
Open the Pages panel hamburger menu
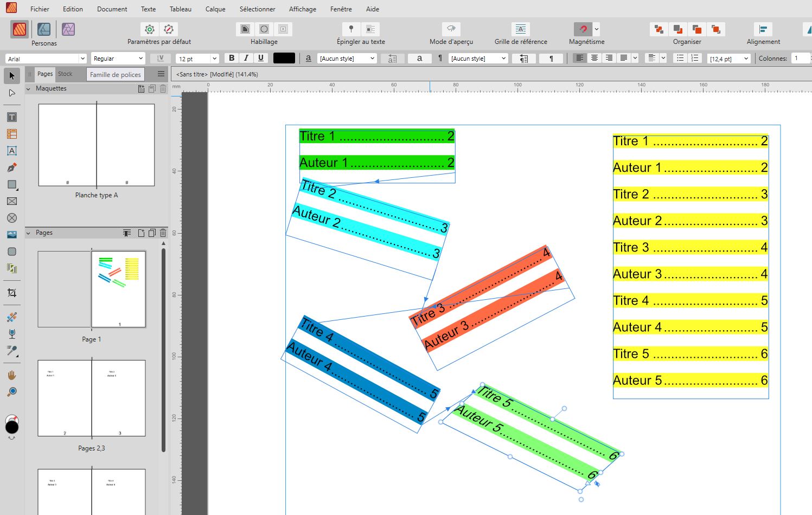[161, 74]
